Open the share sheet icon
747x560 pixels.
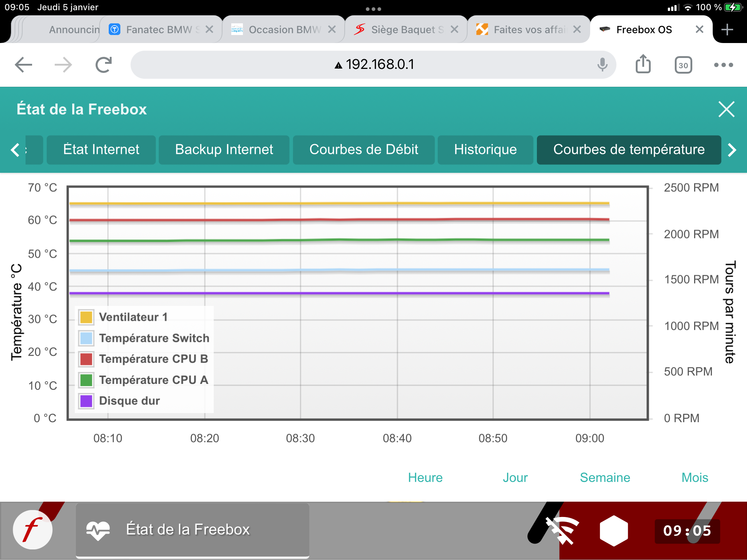click(x=643, y=64)
